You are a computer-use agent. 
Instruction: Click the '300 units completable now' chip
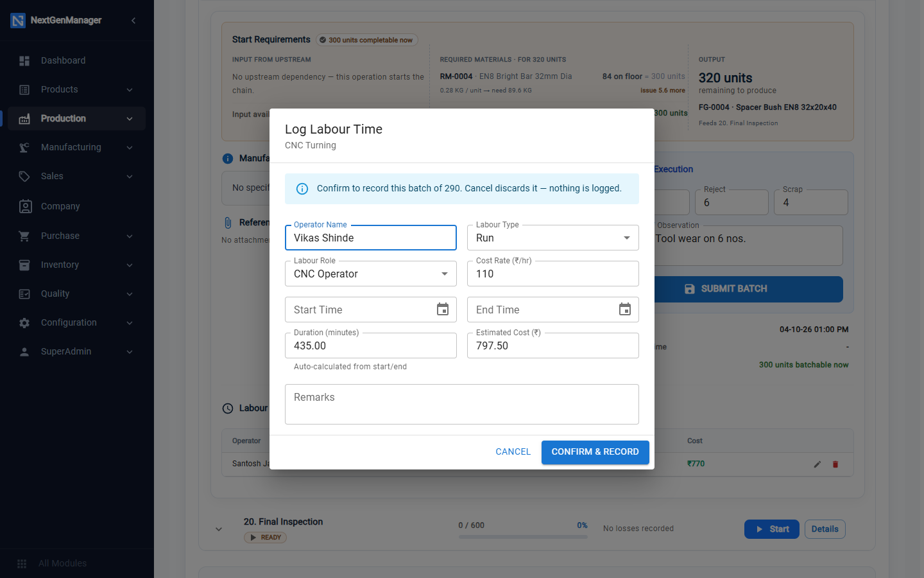click(x=367, y=40)
